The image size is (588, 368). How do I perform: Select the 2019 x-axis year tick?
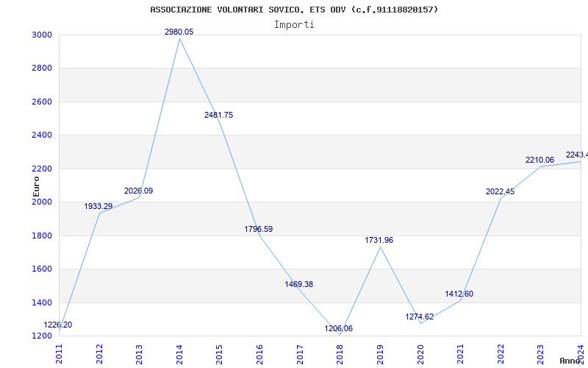[x=380, y=355]
